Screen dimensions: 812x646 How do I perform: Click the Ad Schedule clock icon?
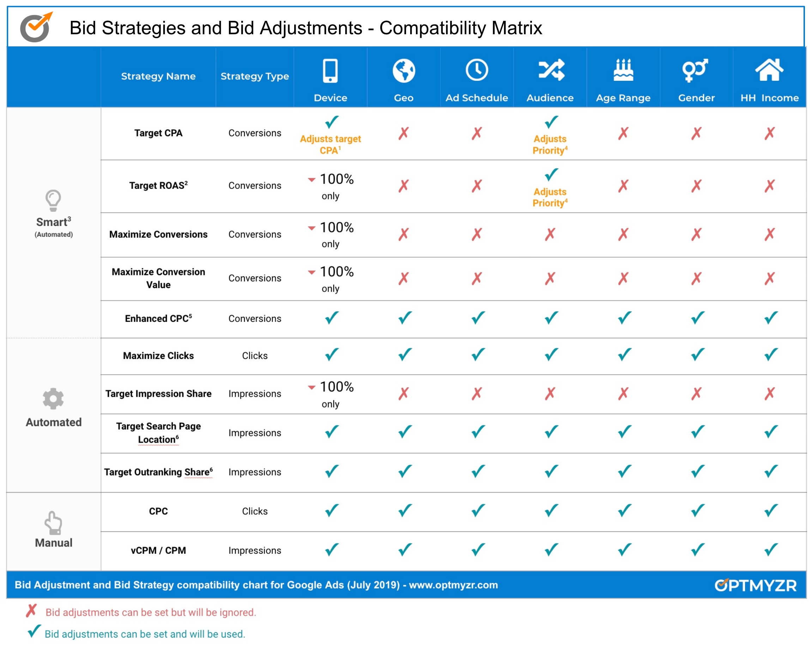pyautogui.click(x=477, y=70)
